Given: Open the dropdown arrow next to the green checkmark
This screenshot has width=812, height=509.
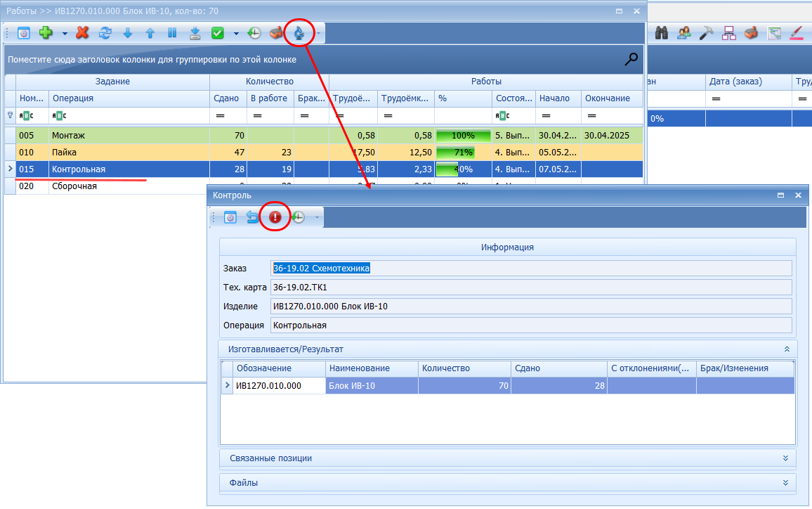Looking at the screenshot, I should pos(236,34).
